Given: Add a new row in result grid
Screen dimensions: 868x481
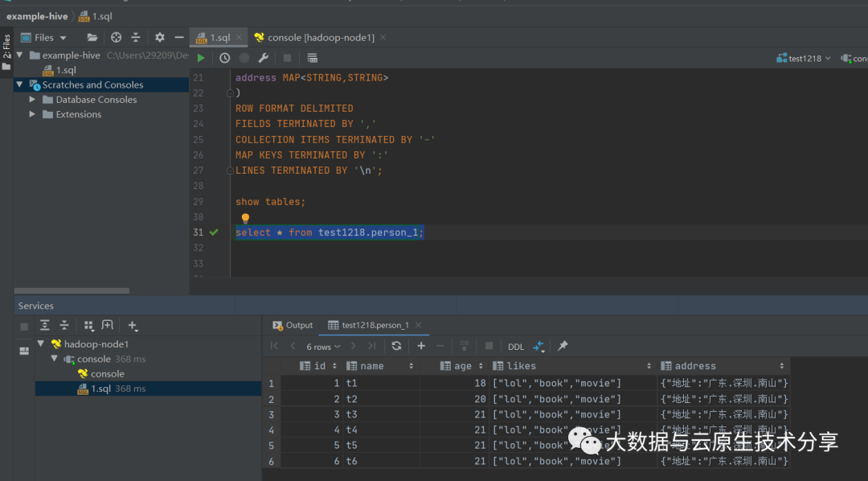Looking at the screenshot, I should click(421, 346).
